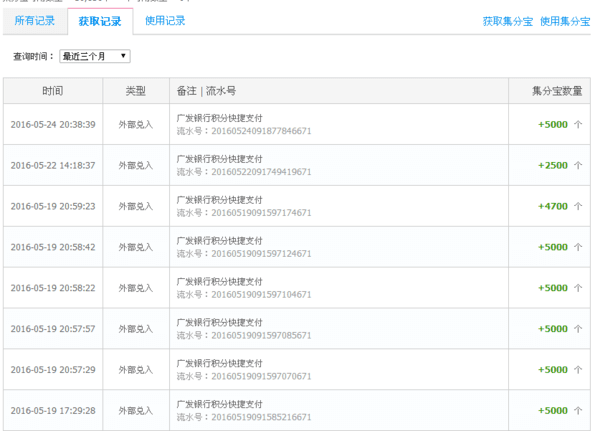Viewport: 600px width, 431px height.
Task: Click the 查询时间 label
Action: pyautogui.click(x=34, y=56)
